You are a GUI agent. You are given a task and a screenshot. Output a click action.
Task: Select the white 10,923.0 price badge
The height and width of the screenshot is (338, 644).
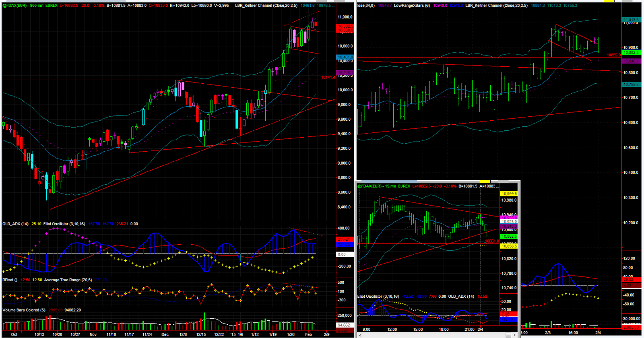(509, 221)
